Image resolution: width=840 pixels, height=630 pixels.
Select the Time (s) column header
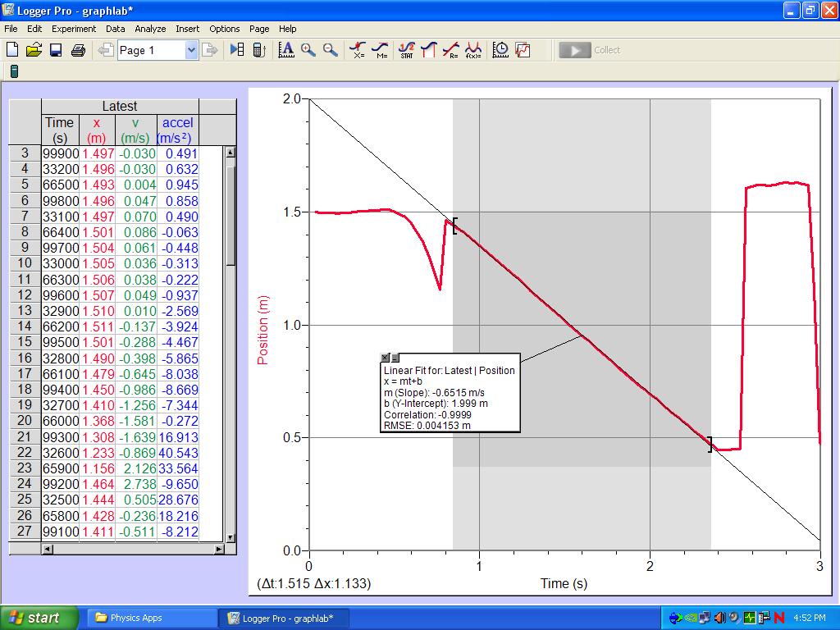60,130
